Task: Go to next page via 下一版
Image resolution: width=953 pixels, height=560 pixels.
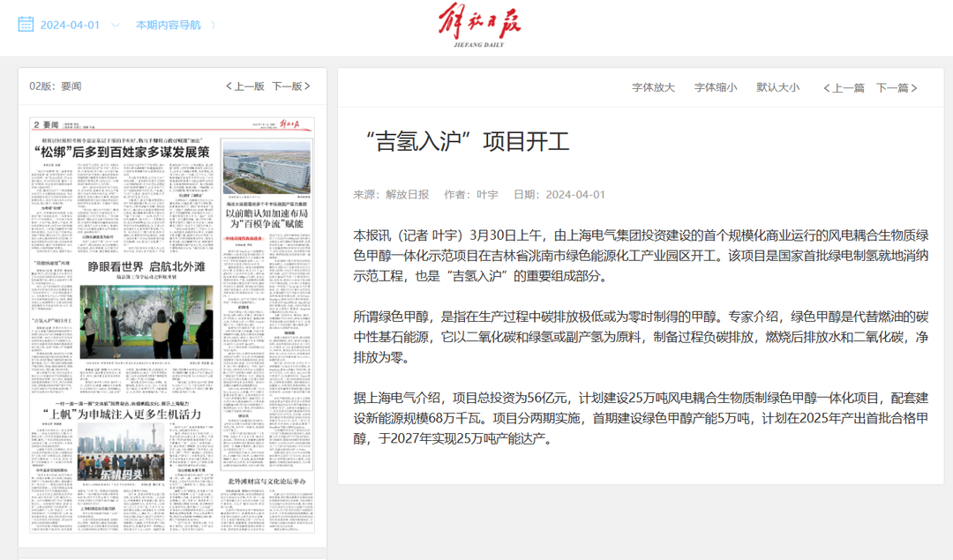Action: [x=291, y=86]
